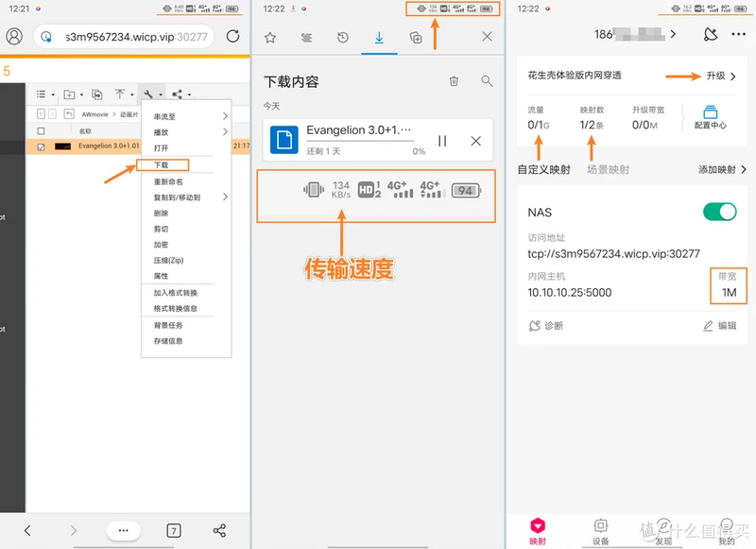Open the favorites star tab

[x=270, y=37]
